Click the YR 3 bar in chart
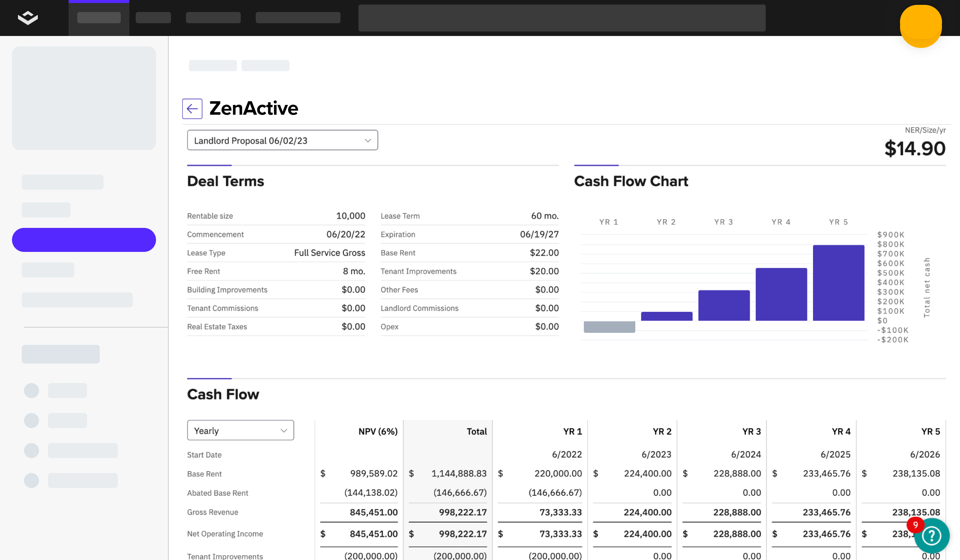Screen dimensions: 960x560 (x=724, y=305)
